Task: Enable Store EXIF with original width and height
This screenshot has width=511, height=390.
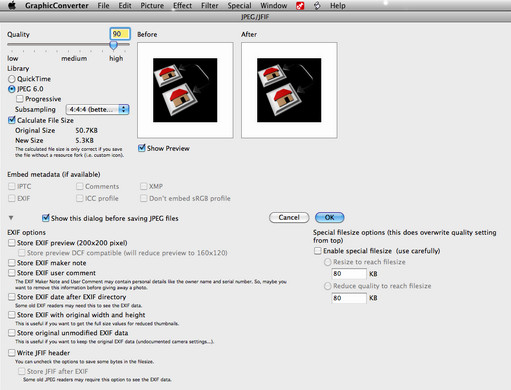Action: tap(12, 315)
